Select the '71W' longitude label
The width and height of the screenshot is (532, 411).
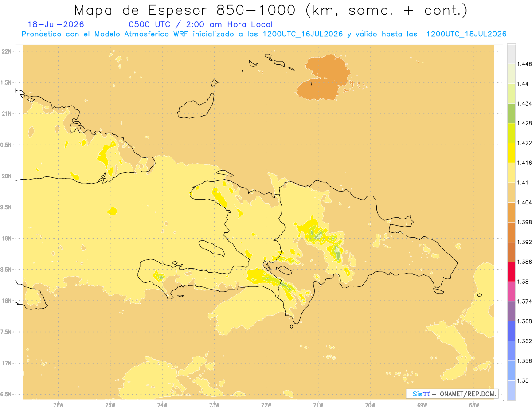pyautogui.click(x=318, y=405)
